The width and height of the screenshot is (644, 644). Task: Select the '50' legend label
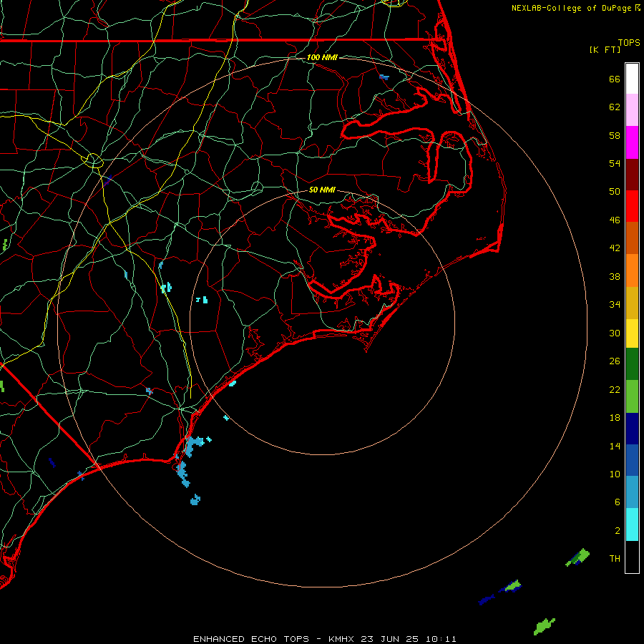click(x=615, y=192)
